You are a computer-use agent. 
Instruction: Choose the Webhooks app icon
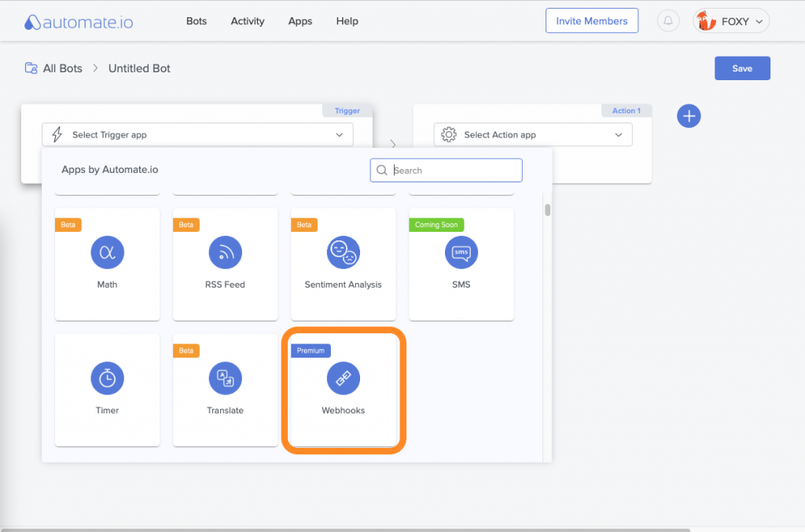click(x=344, y=378)
